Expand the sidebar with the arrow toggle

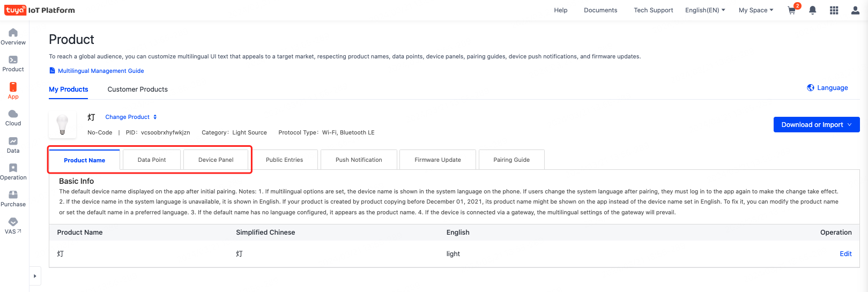tap(35, 276)
